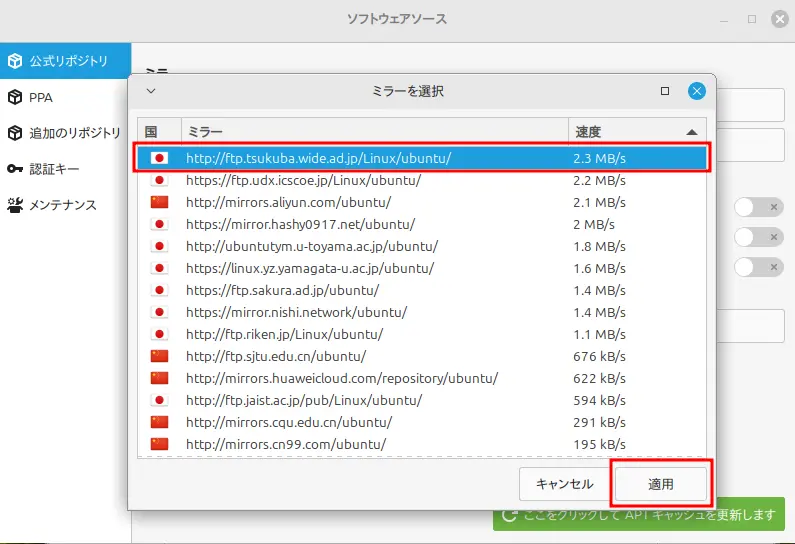Click the キャンセル button
Screen dimensions: 795x544
coord(565,484)
